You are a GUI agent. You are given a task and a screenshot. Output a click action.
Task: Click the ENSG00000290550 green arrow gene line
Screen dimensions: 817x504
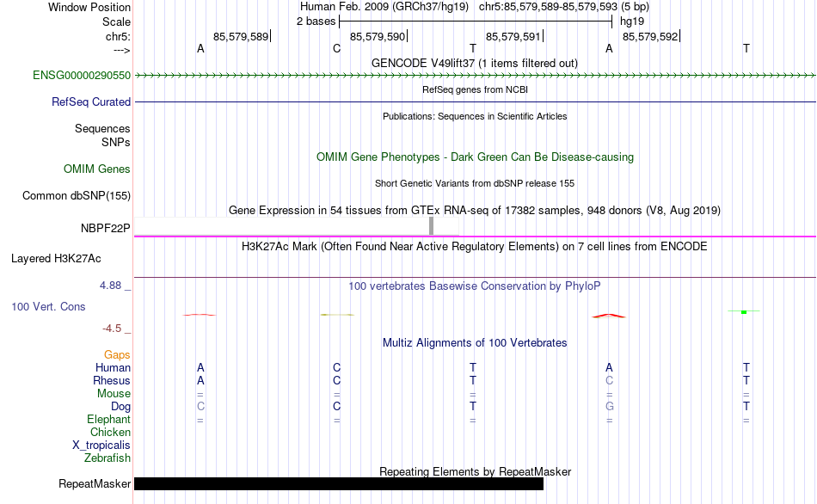pyautogui.click(x=475, y=76)
